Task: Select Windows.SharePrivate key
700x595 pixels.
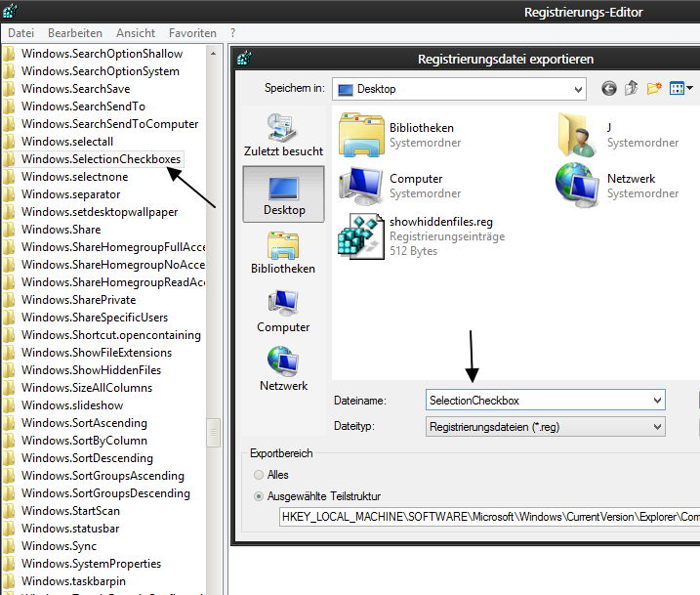Action: pos(78,300)
